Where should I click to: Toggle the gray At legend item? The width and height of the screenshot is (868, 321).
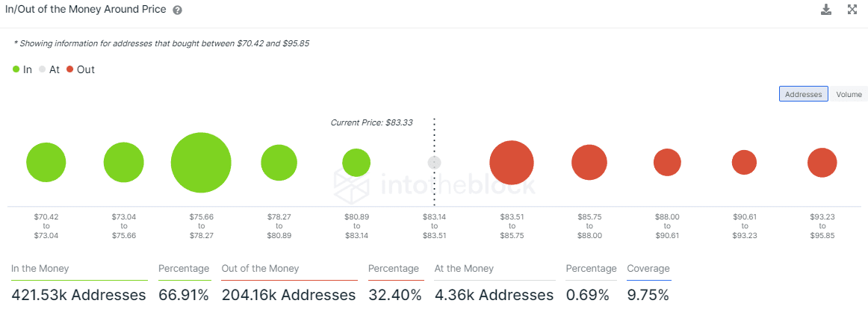click(49, 69)
